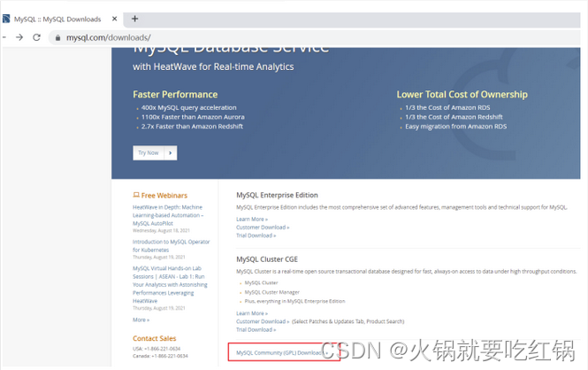Click the Canada phone number text

click(160, 356)
